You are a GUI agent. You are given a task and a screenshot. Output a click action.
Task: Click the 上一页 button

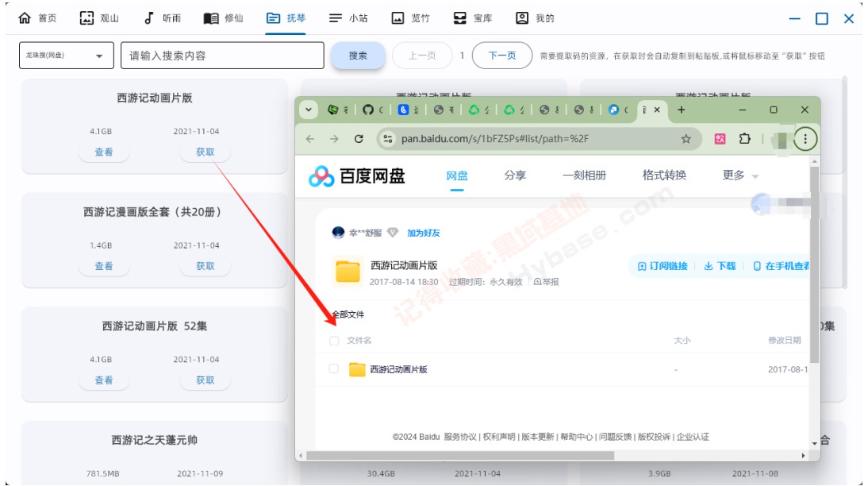422,56
